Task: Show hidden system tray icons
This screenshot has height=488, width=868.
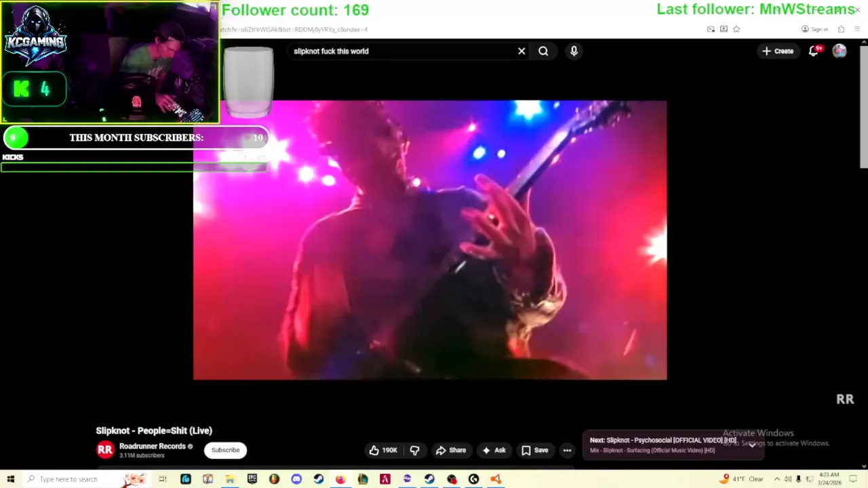Action: coord(777,479)
